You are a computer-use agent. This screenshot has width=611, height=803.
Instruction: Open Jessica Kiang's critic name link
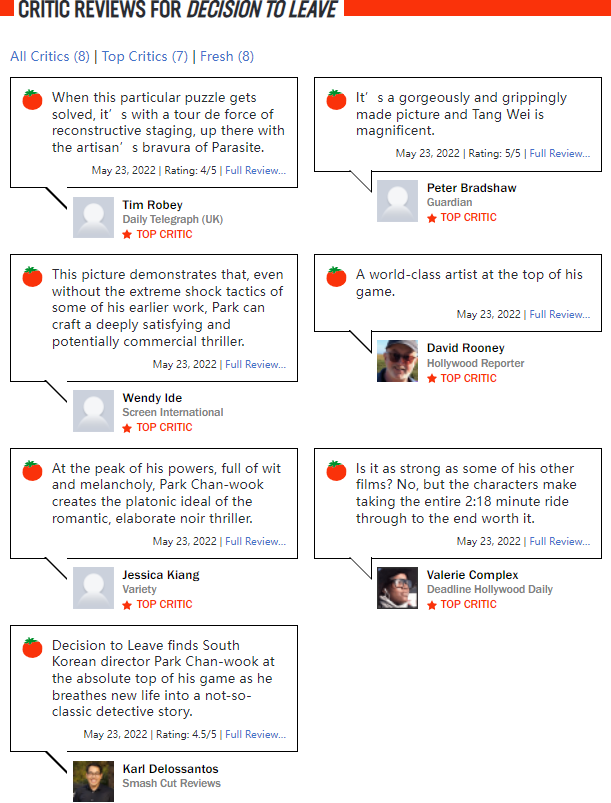click(161, 575)
